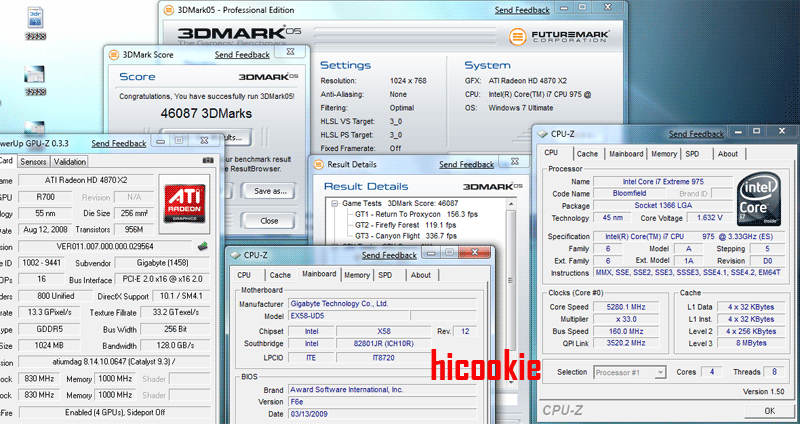Image resolution: width=800 pixels, height=424 pixels.
Task: Switch to Memory tab in right CPU-Z window
Action: click(x=664, y=154)
